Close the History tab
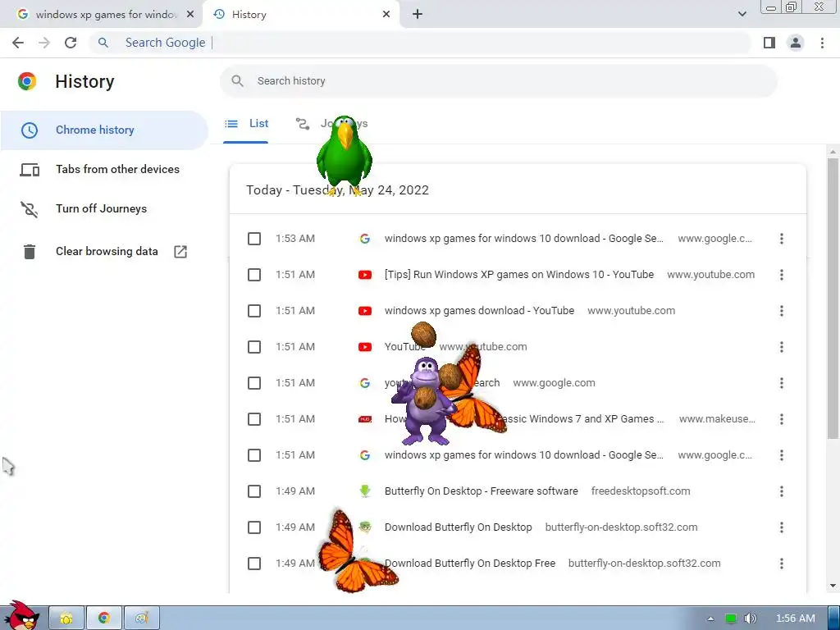This screenshot has width=840, height=630. point(386,15)
